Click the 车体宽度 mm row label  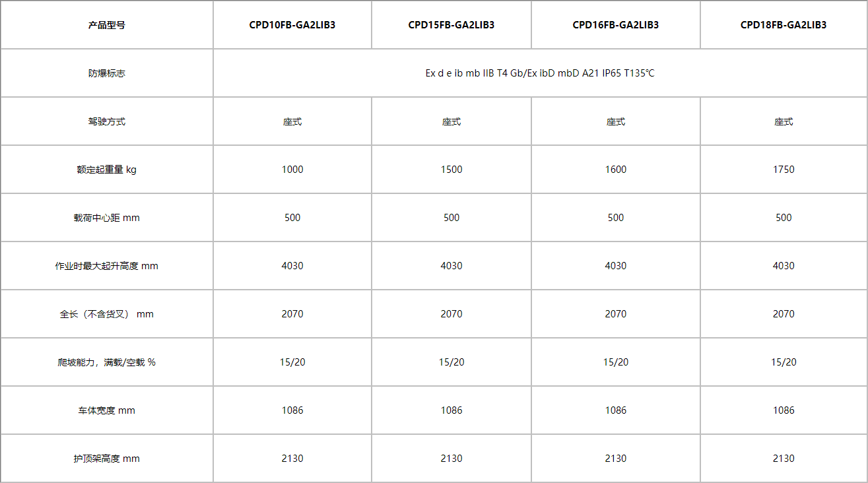(107, 410)
